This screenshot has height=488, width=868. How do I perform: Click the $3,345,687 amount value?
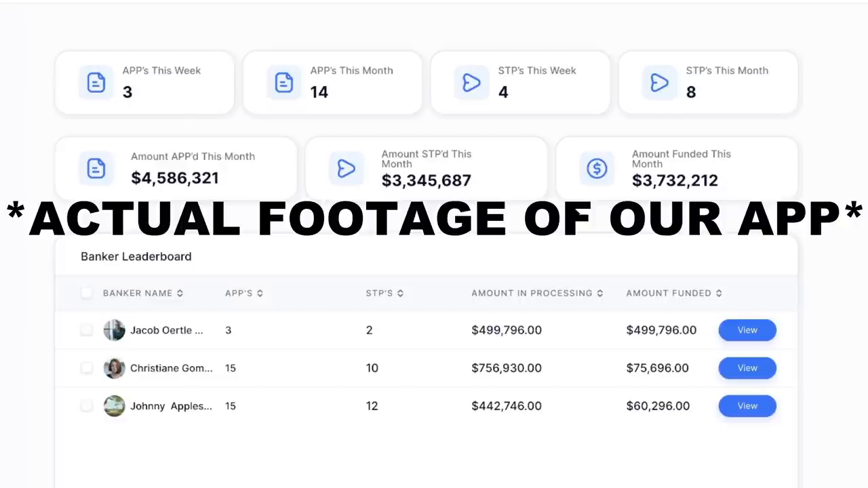click(x=427, y=180)
